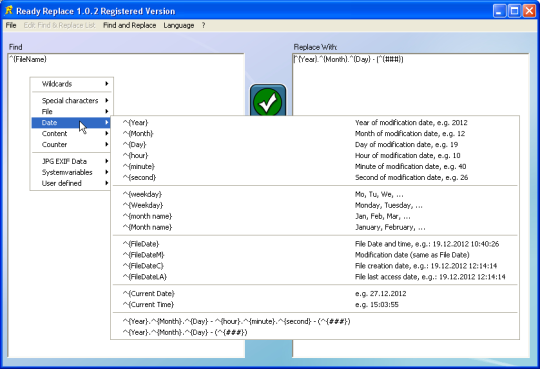Insert the ^{minute} variable
Viewport: 540px width, 369px height.
[x=315, y=167]
